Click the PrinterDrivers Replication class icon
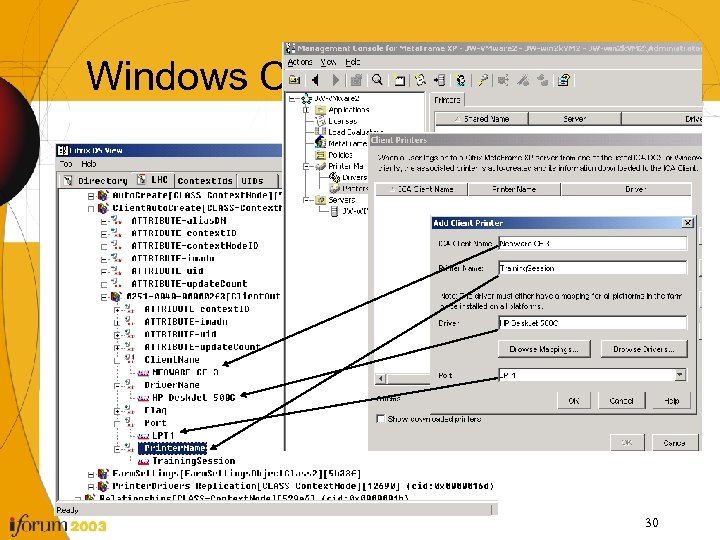 pos(103,486)
